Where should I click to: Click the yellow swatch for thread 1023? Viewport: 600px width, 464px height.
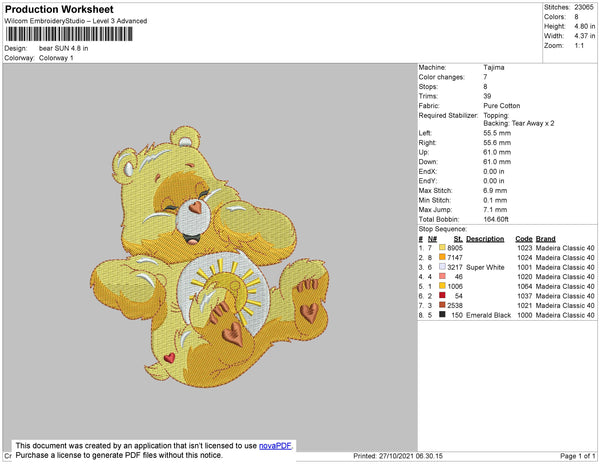click(442, 247)
